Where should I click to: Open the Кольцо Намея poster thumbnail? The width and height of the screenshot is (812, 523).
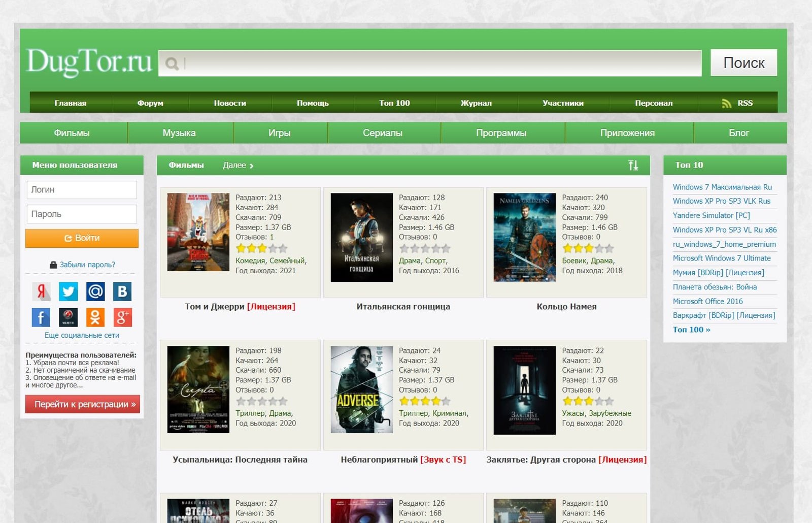click(x=524, y=237)
